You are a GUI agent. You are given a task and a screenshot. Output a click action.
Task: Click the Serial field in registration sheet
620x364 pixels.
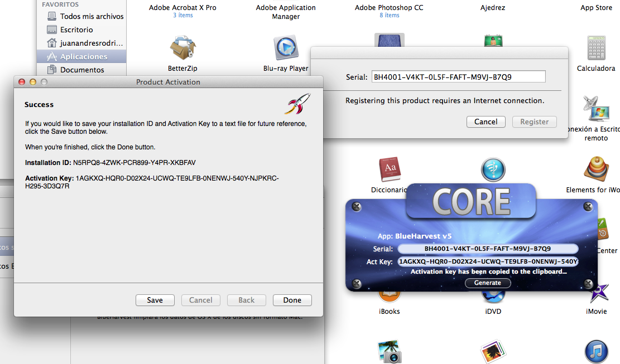(x=458, y=76)
